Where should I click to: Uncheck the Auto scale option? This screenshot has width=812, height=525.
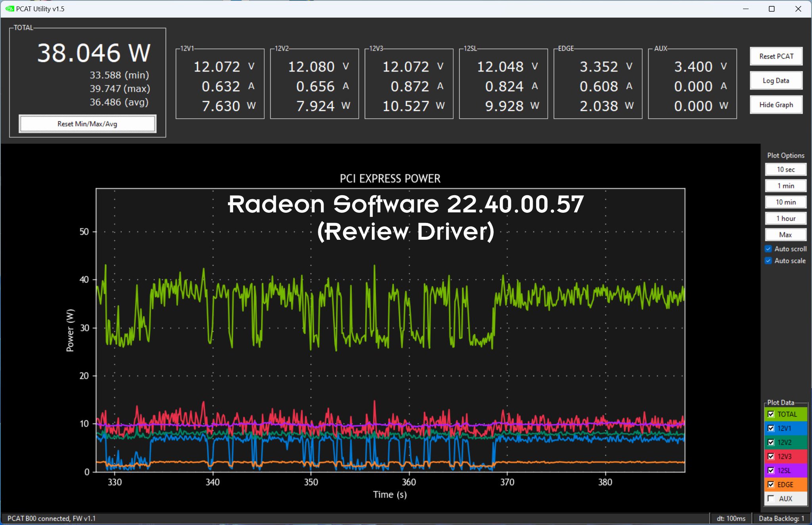pos(768,261)
